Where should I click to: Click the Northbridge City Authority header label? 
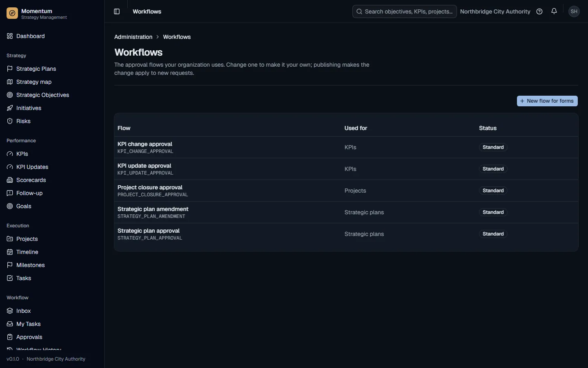click(495, 11)
